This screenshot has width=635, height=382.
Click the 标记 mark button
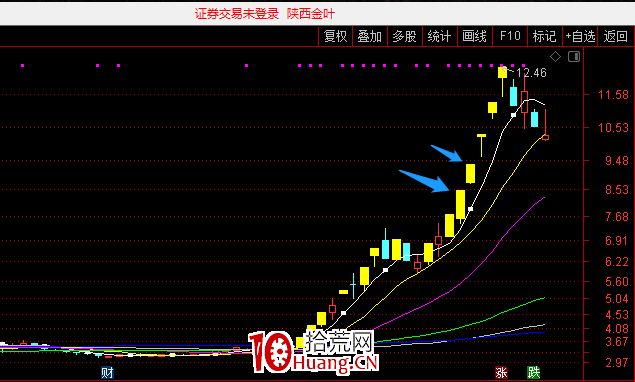(x=544, y=36)
